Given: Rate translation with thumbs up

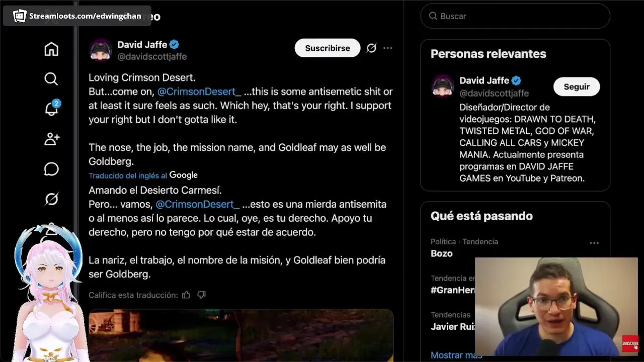Looking at the screenshot, I should pyautogui.click(x=186, y=295).
